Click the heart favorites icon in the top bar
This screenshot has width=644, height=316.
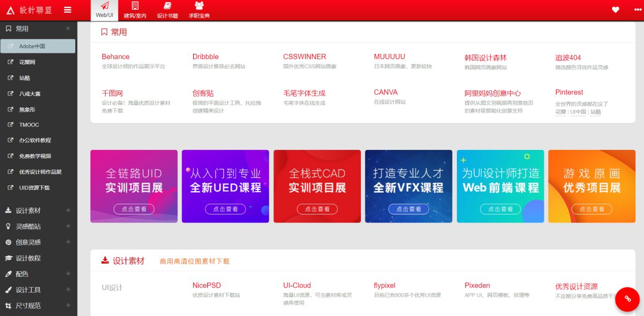tap(615, 9)
